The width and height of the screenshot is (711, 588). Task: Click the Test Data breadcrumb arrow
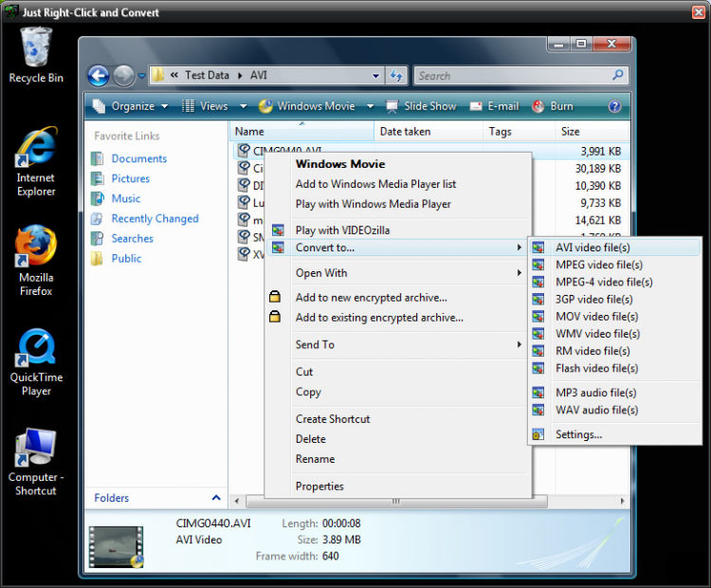pos(240,75)
